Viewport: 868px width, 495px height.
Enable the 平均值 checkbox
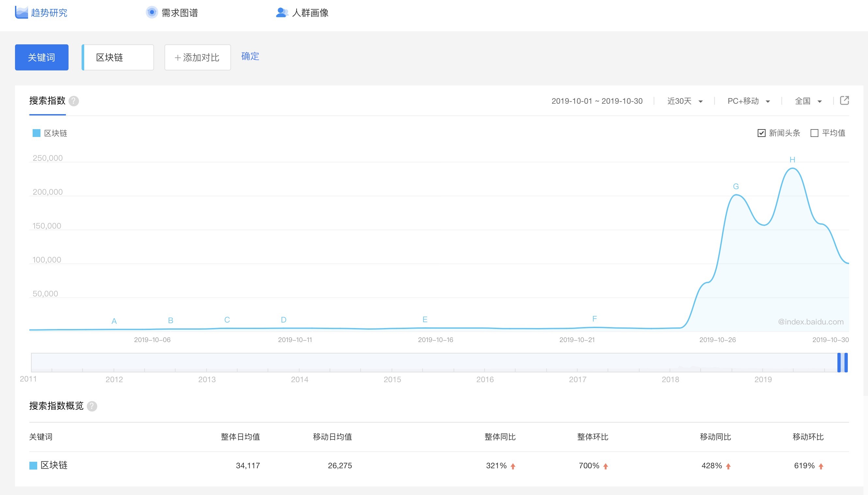[x=814, y=133]
